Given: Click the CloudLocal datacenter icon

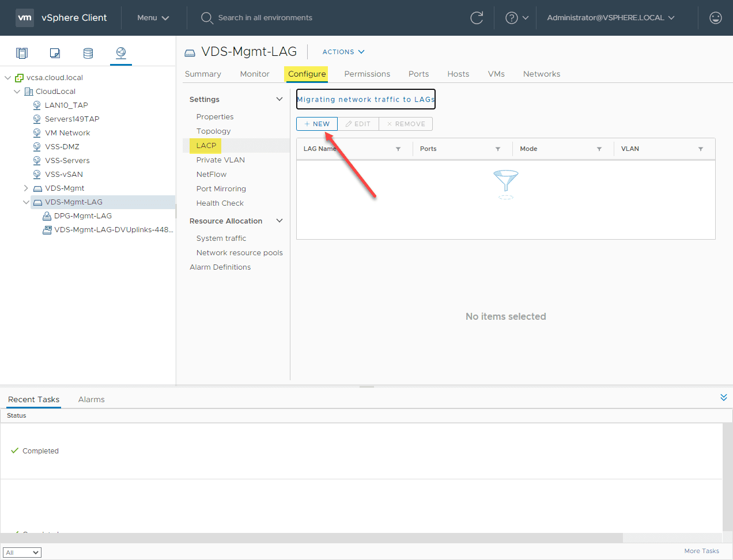Looking at the screenshot, I should 29,92.
